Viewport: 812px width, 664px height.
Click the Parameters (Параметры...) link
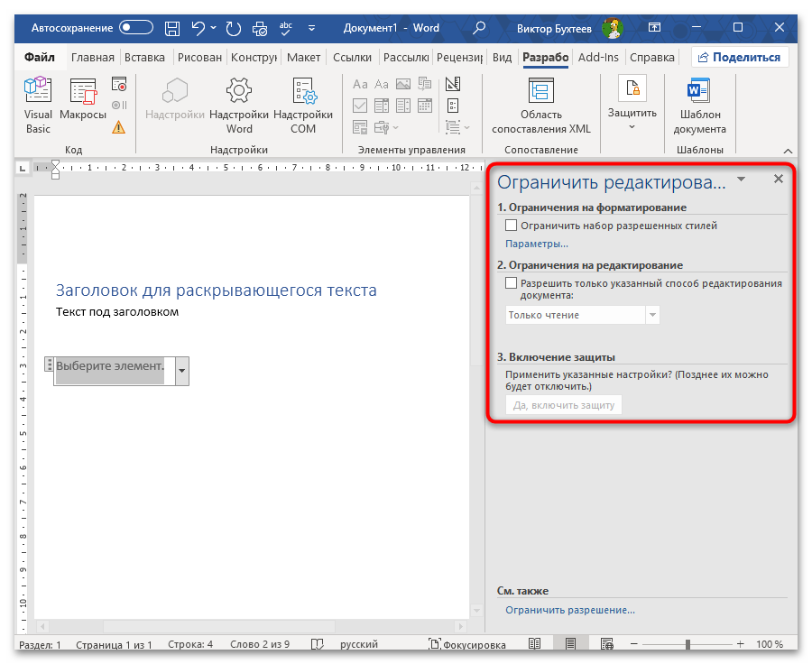(537, 244)
